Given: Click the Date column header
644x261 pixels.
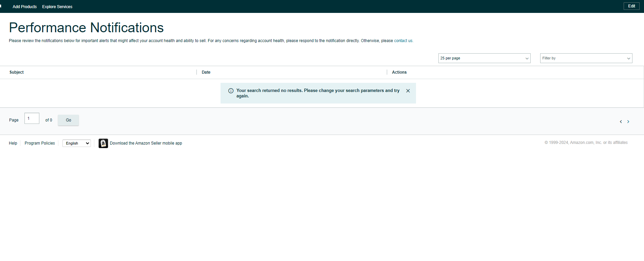Looking at the screenshot, I should (206, 72).
